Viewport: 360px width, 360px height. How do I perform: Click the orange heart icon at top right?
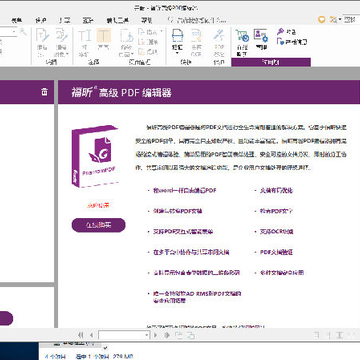(322, 20)
